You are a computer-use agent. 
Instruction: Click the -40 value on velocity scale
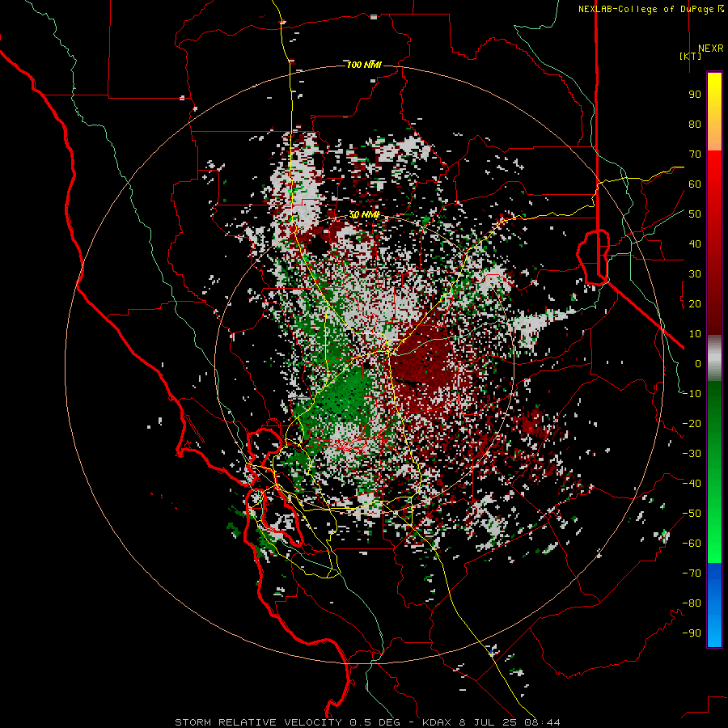pyautogui.click(x=692, y=484)
